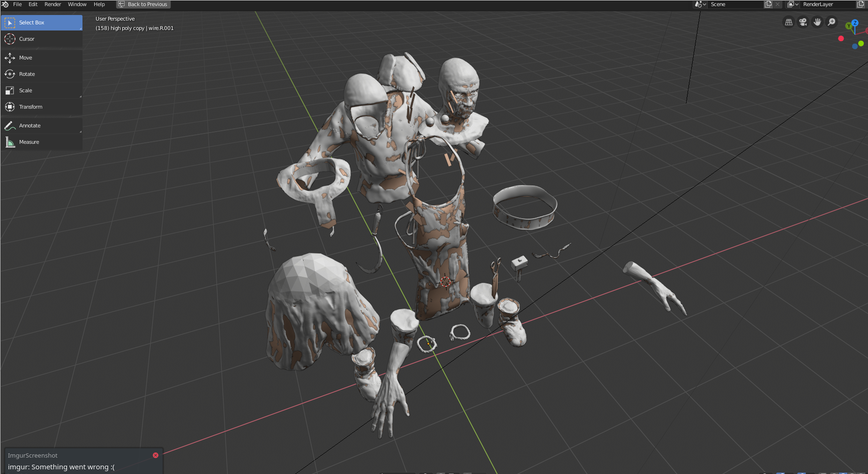Click the hand pan view button
Image resolution: width=868 pixels, height=474 pixels.
[817, 22]
